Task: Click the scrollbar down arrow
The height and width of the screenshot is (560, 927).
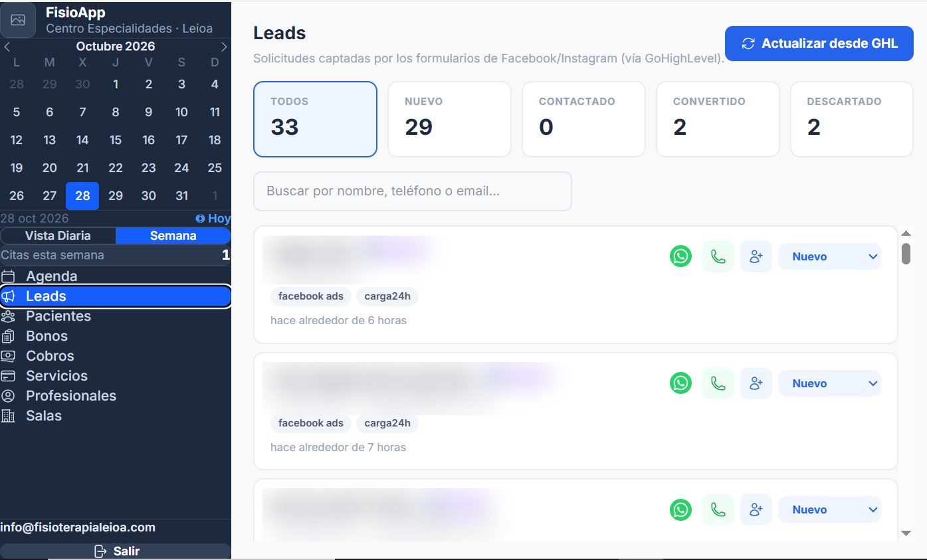Action: pos(906,533)
